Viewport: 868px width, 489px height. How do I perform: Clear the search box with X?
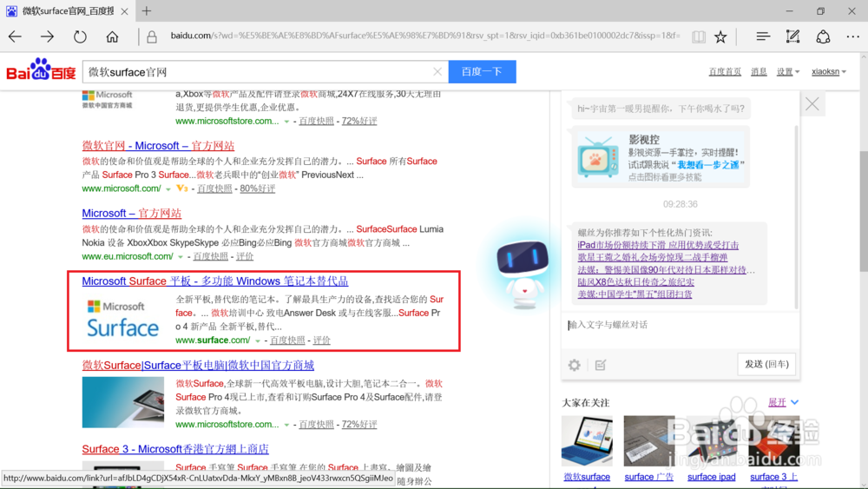(437, 71)
